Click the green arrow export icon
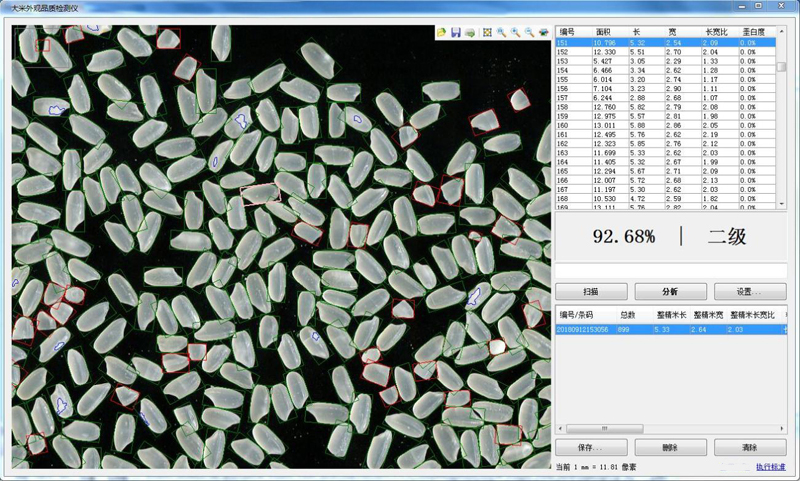This screenshot has height=481, width=800. click(x=470, y=33)
